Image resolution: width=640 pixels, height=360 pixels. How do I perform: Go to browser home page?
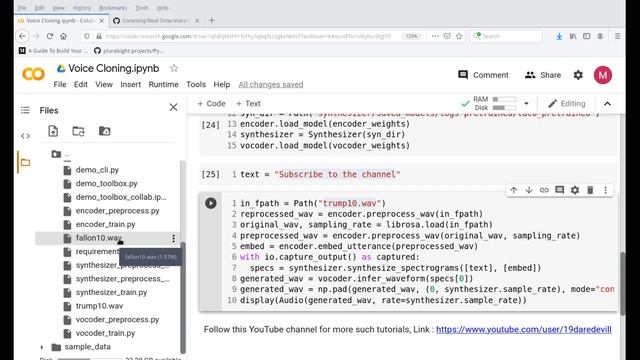[x=63, y=36]
